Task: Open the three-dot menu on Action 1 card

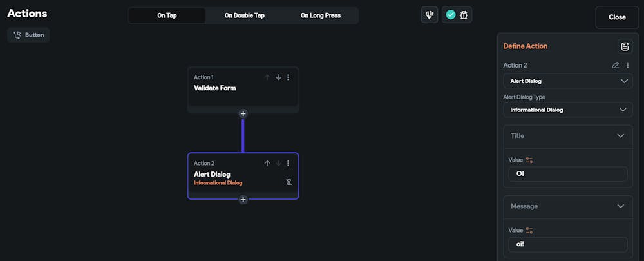Action: (x=288, y=77)
